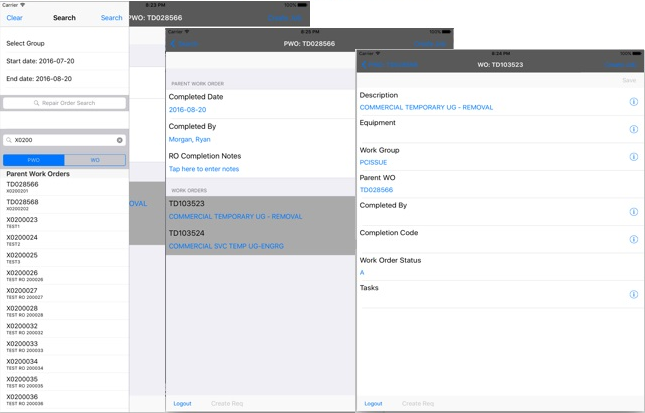Click Logout in WO: TD103523 window
645x413 pixels.
pos(373,404)
